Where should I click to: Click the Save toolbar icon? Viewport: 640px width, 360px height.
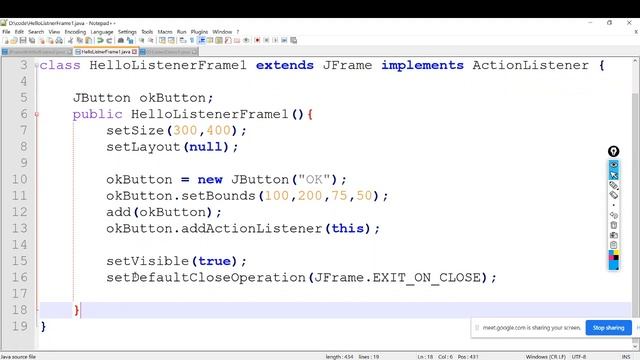23,40
